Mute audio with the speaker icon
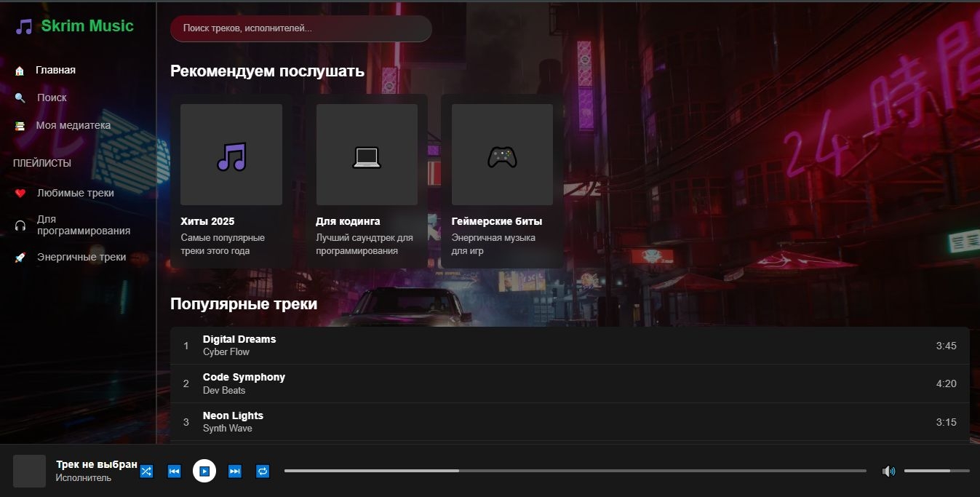This screenshot has height=497, width=980. click(888, 472)
